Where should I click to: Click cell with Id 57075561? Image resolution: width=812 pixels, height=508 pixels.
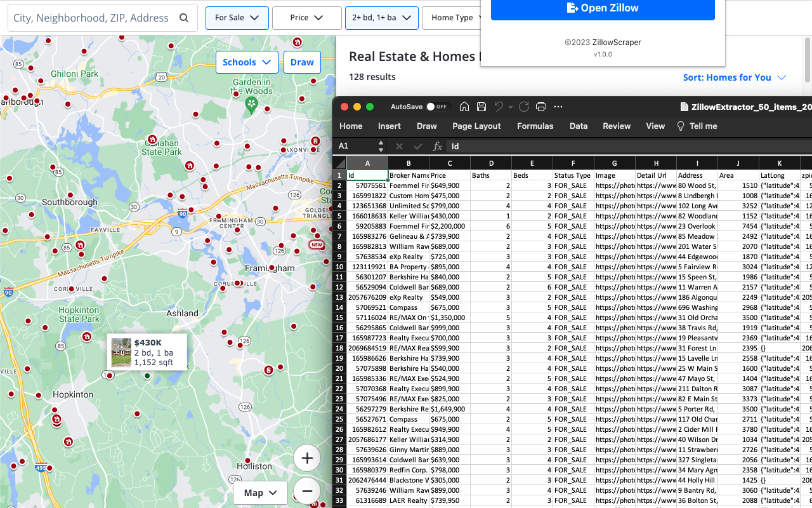click(x=367, y=185)
